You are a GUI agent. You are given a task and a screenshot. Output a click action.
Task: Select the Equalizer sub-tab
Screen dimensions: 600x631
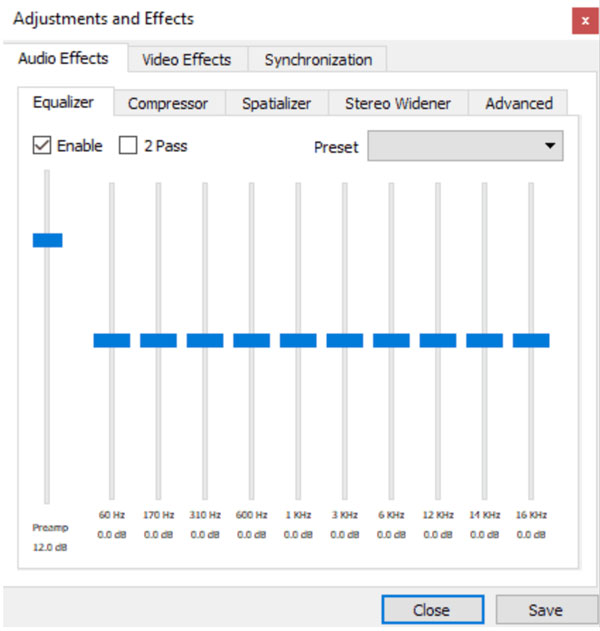coord(64,102)
